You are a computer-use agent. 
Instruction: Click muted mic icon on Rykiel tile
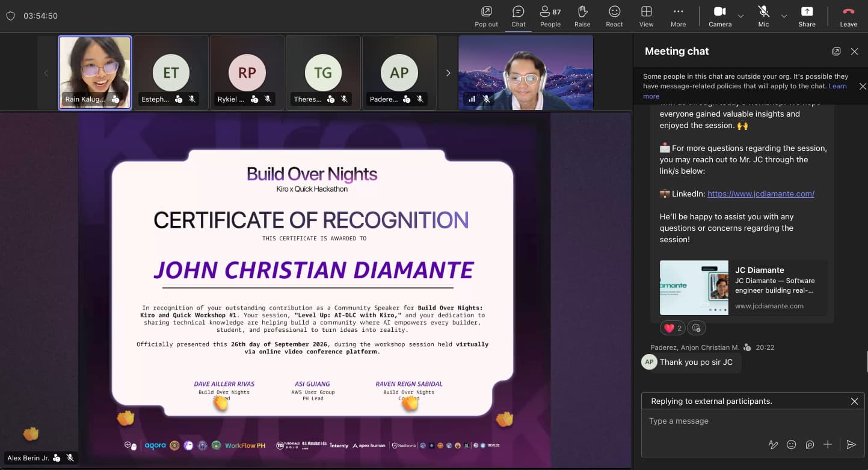click(x=268, y=99)
